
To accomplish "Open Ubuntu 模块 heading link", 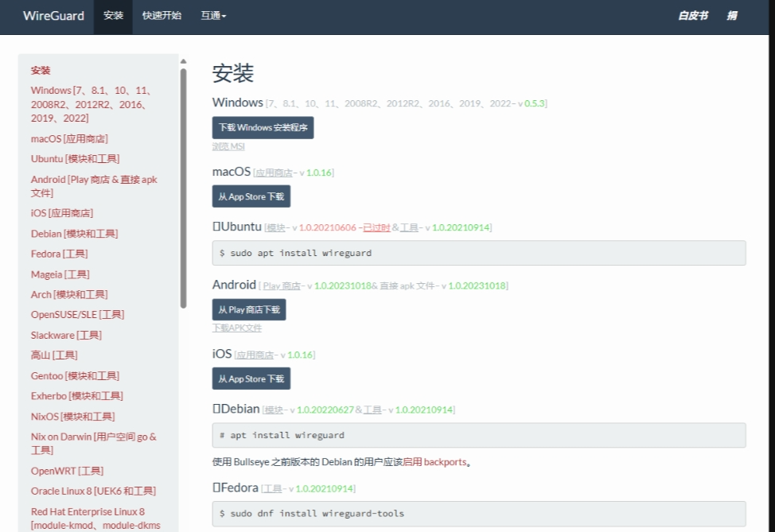I will point(276,227).
